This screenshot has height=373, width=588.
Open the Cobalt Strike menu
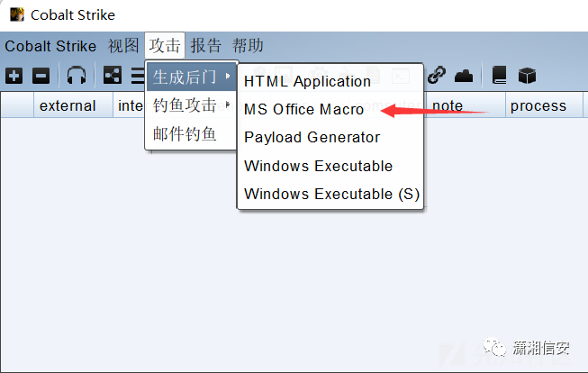point(50,46)
